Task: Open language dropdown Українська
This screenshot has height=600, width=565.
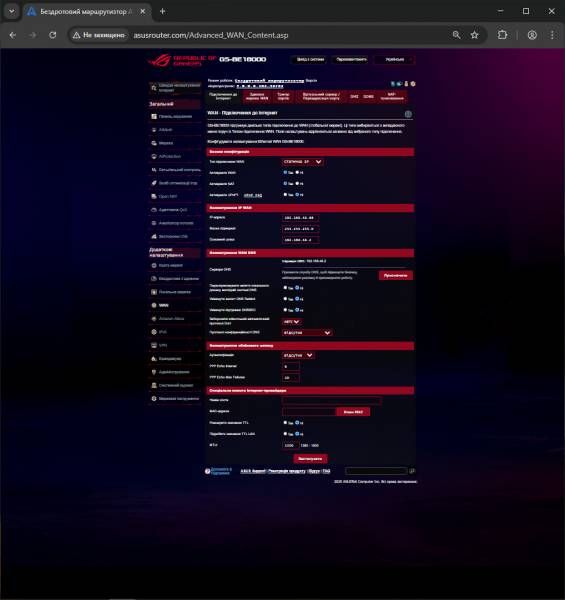Action: (394, 60)
